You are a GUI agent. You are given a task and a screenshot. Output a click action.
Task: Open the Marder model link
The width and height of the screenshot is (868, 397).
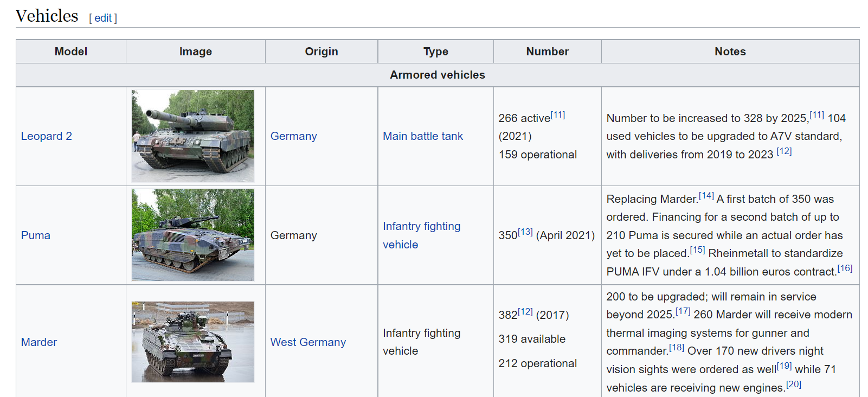[39, 342]
